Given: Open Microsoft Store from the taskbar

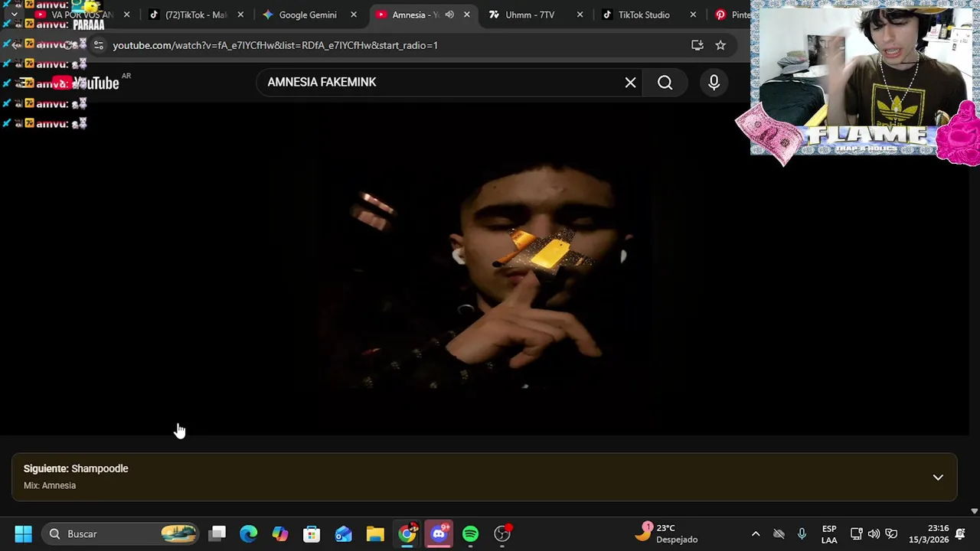Looking at the screenshot, I should (312, 533).
